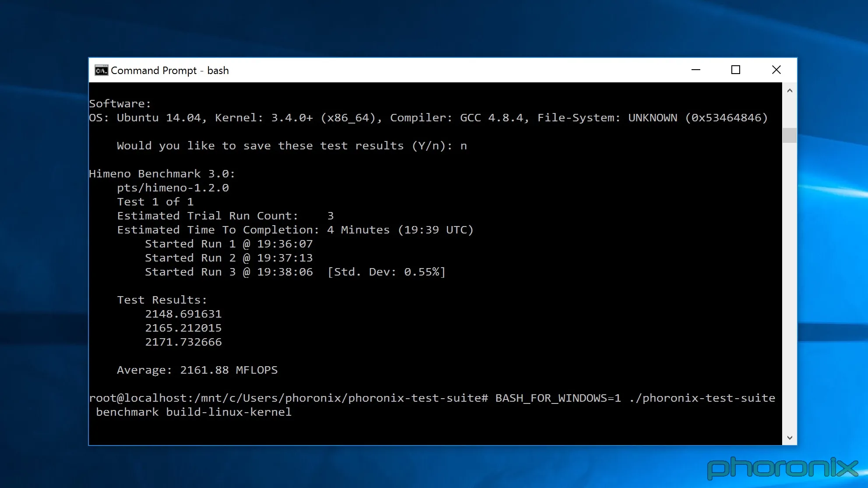868x488 pixels.
Task: Click 'Started Run 3 @ 19:38:06'
Action: pyautogui.click(x=229, y=272)
